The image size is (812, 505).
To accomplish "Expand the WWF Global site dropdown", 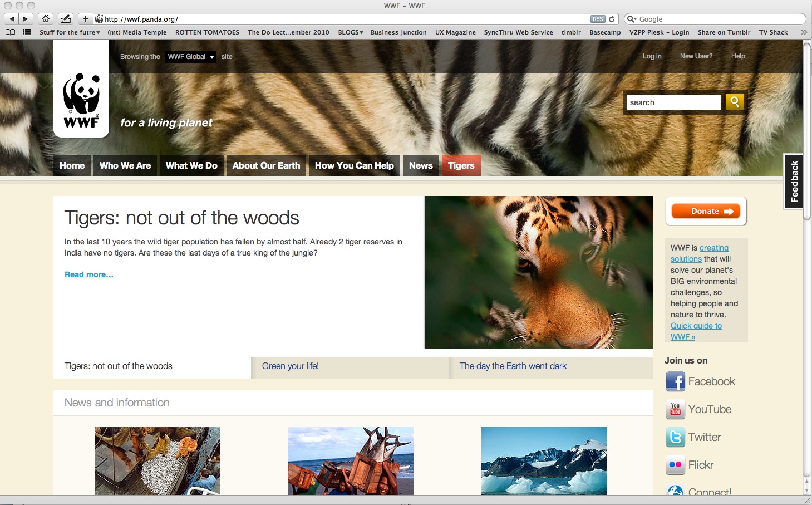I will click(190, 57).
